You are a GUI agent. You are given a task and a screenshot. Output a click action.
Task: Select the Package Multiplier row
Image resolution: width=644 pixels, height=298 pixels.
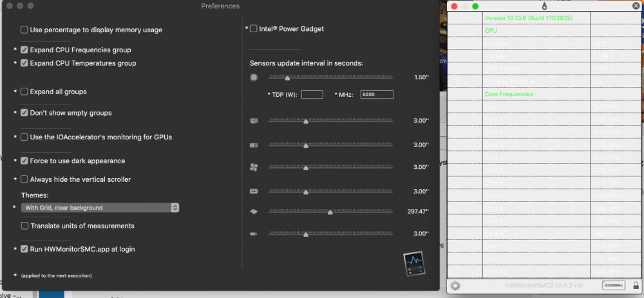pyautogui.click(x=544, y=81)
